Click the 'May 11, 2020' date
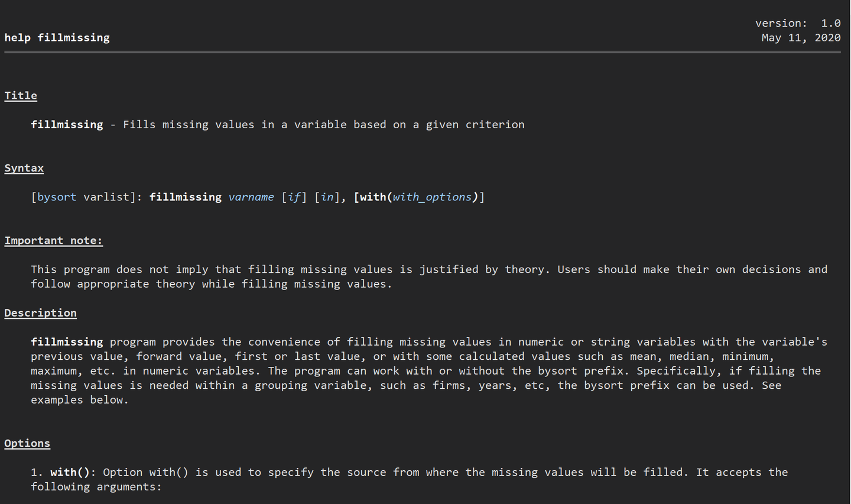 tap(801, 38)
